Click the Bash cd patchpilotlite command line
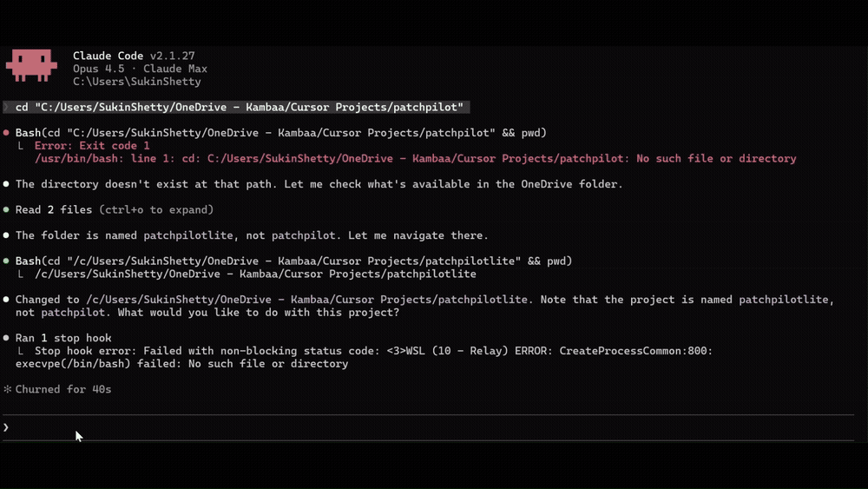Image resolution: width=868 pixels, height=489 pixels. (293, 261)
